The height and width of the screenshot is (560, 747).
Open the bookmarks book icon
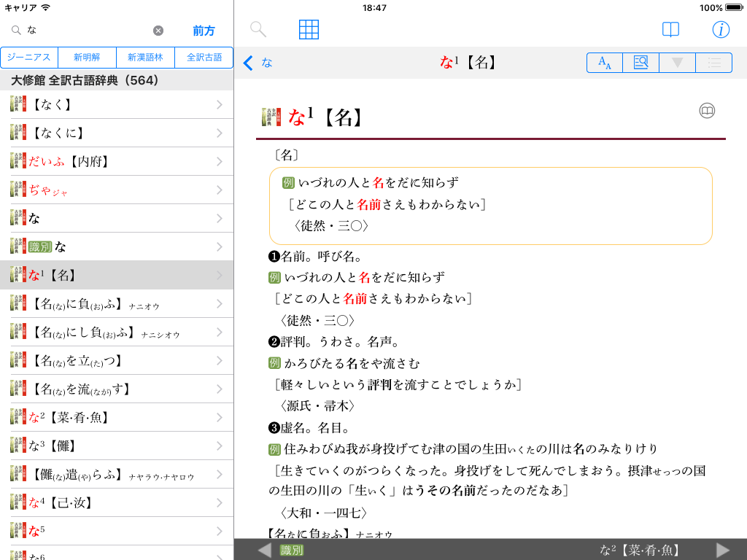pyautogui.click(x=670, y=29)
